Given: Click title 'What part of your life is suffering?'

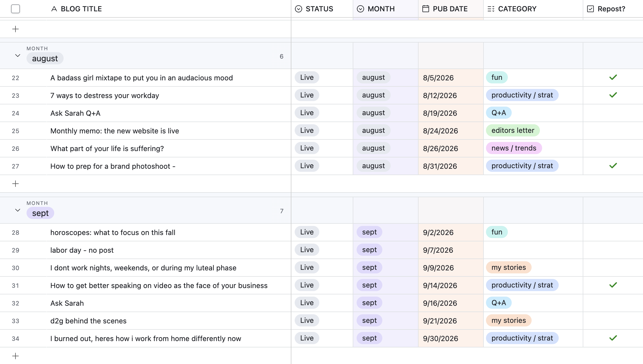Looking at the screenshot, I should coord(107,149).
